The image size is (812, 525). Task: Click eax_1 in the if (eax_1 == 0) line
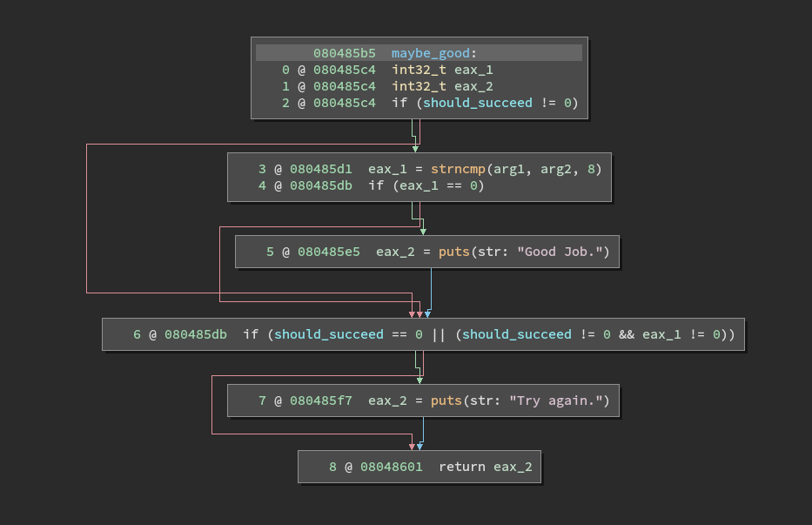point(419,186)
